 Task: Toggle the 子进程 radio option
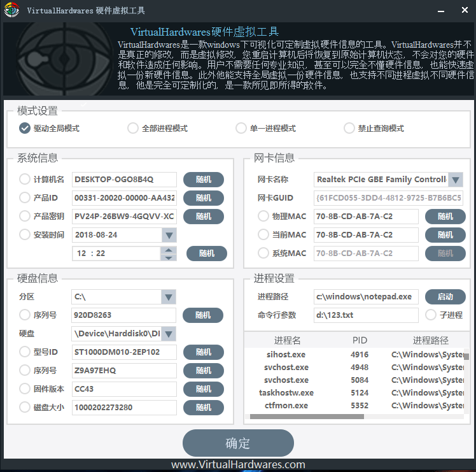(431, 315)
